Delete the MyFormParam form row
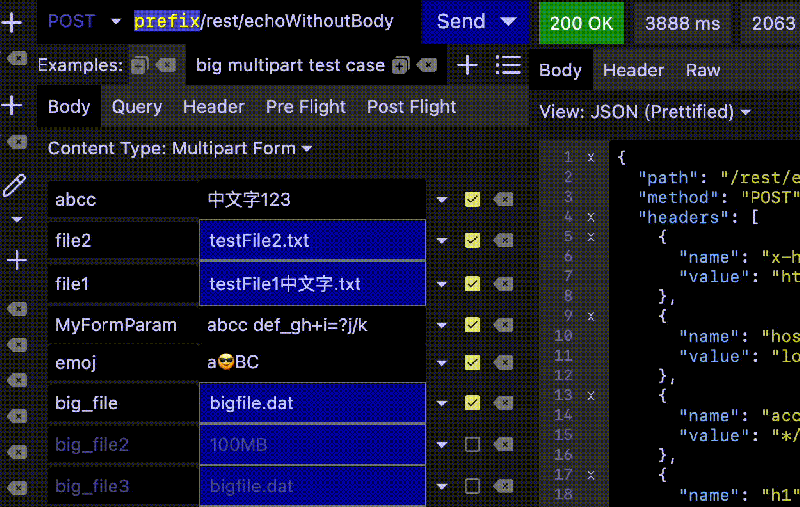 (504, 325)
